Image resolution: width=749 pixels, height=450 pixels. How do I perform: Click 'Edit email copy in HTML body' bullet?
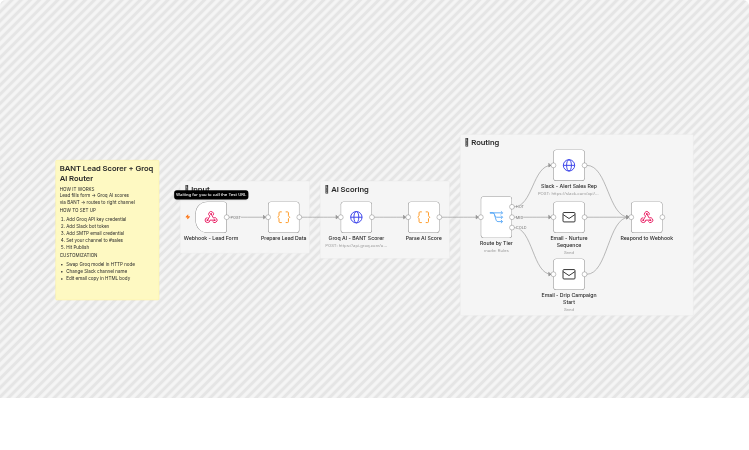tap(98, 278)
